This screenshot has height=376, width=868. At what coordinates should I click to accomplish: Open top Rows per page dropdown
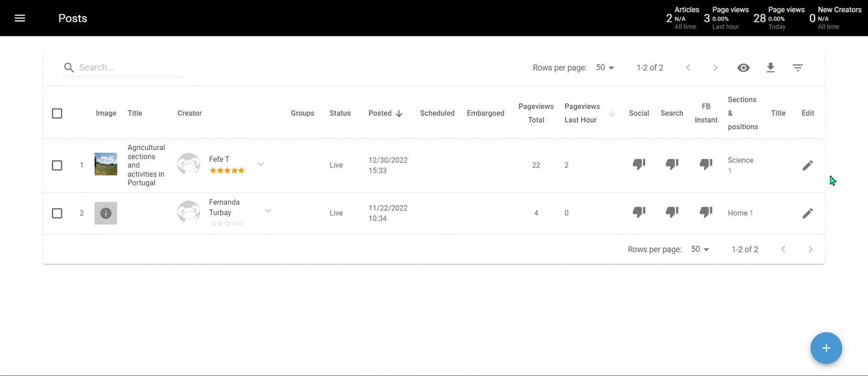(x=605, y=68)
